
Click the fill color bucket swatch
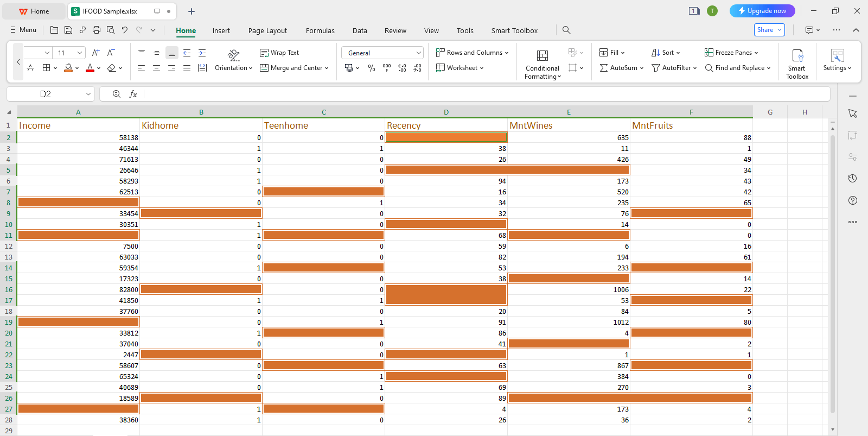(x=68, y=68)
